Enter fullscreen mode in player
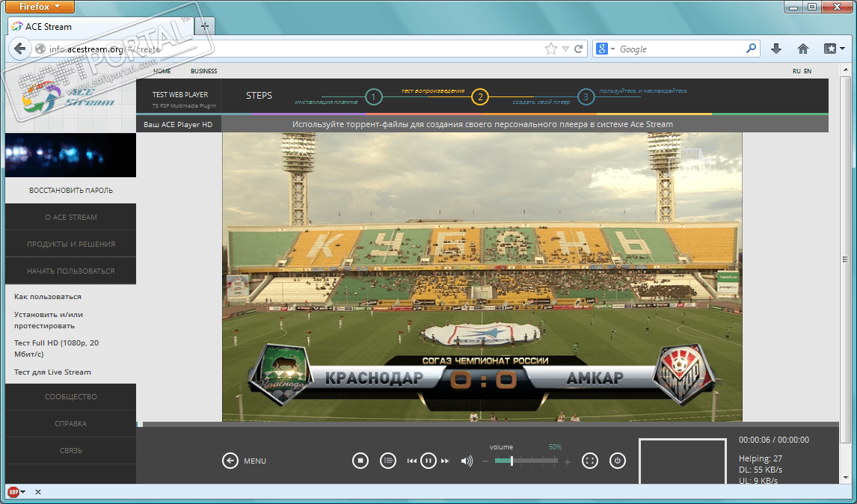The image size is (857, 504). 590,461
